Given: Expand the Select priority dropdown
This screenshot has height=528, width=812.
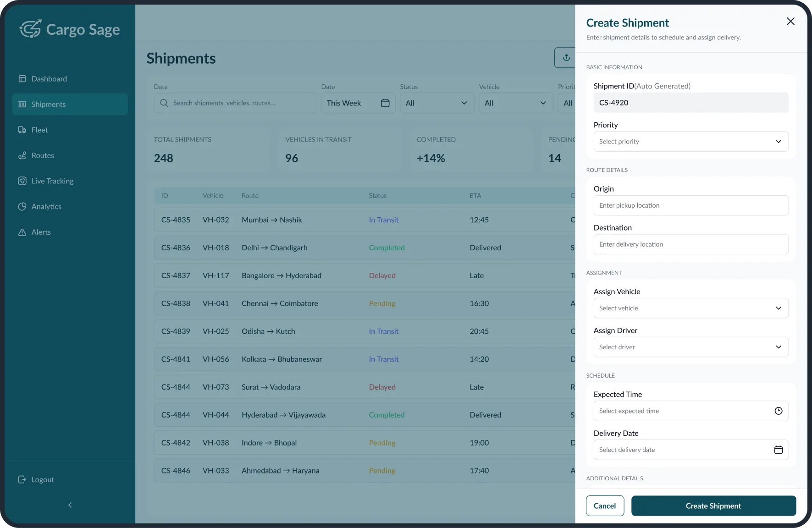Looking at the screenshot, I should 691,142.
